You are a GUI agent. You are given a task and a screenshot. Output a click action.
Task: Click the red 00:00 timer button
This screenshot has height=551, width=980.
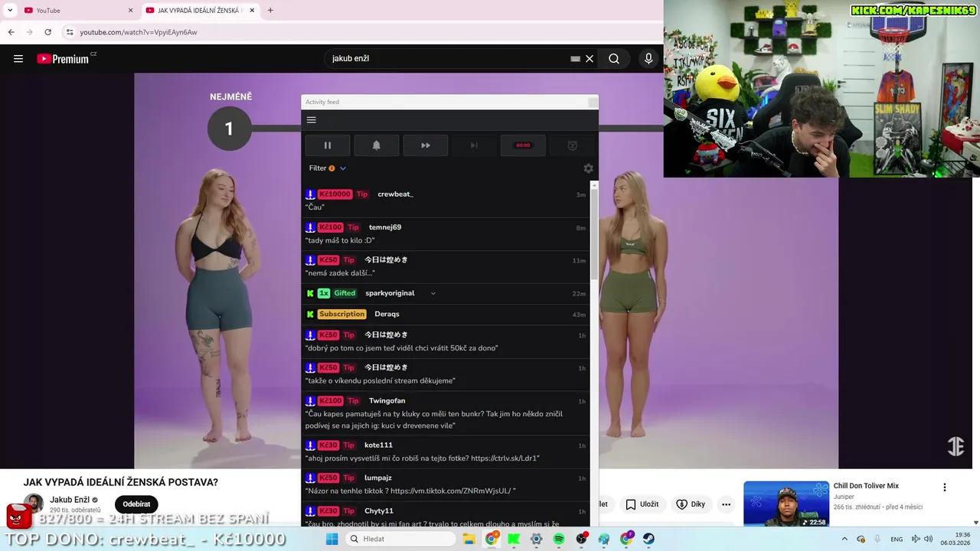[x=523, y=145]
